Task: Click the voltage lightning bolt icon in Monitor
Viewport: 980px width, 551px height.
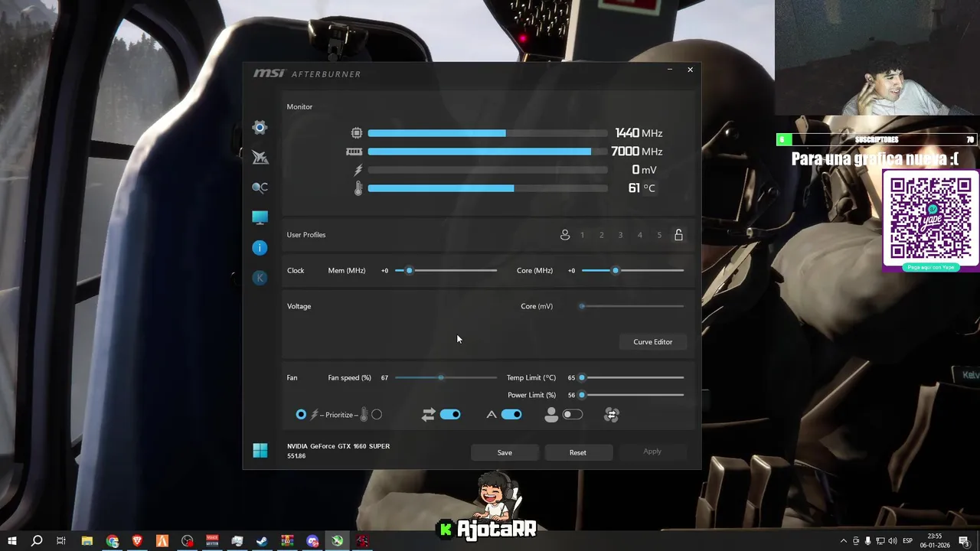Action: point(358,170)
